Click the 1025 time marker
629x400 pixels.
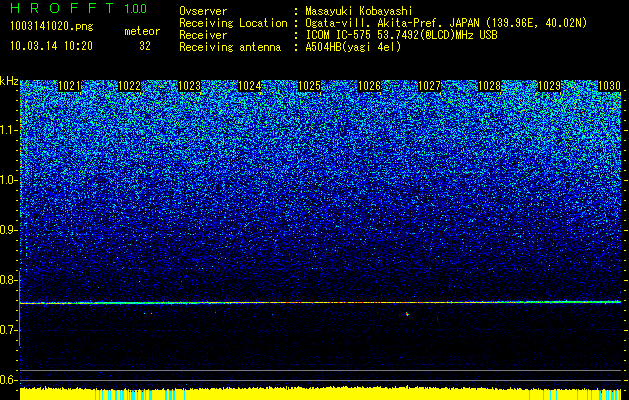[x=309, y=86]
